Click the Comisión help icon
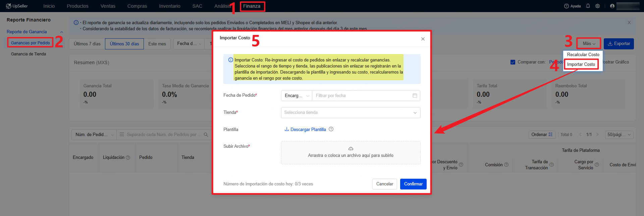The height and width of the screenshot is (216, 644). (x=506, y=165)
